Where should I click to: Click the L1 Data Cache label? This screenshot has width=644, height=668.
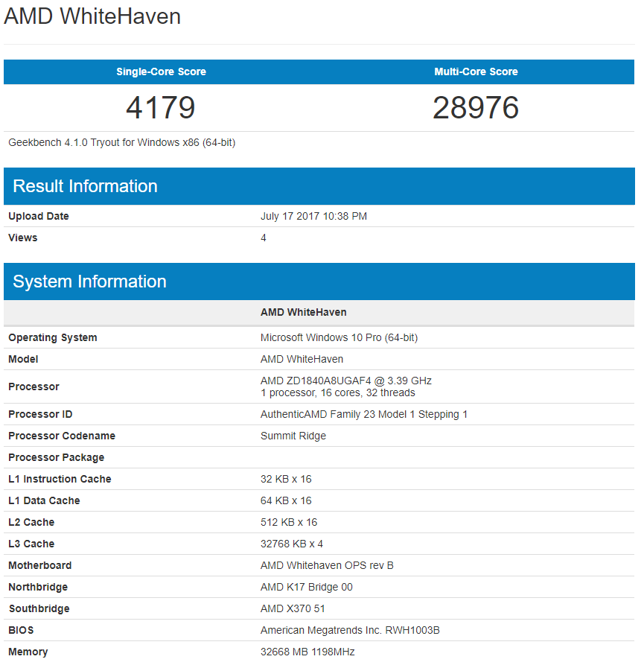[x=44, y=500]
